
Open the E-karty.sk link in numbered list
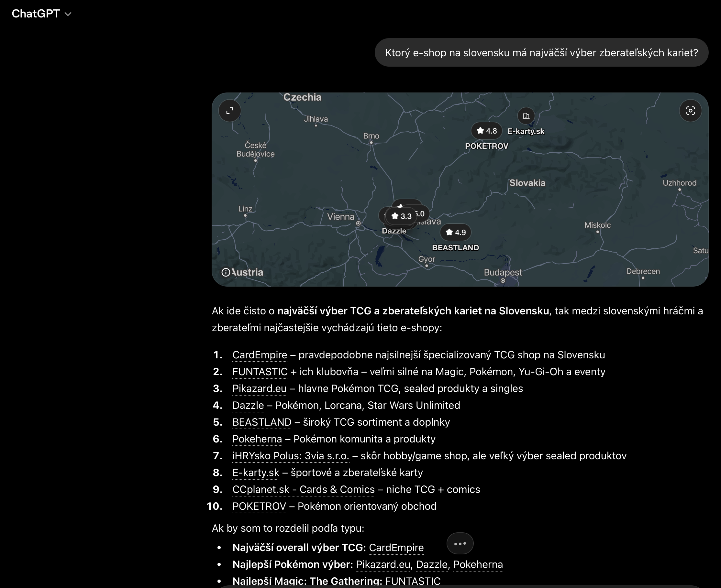point(256,473)
